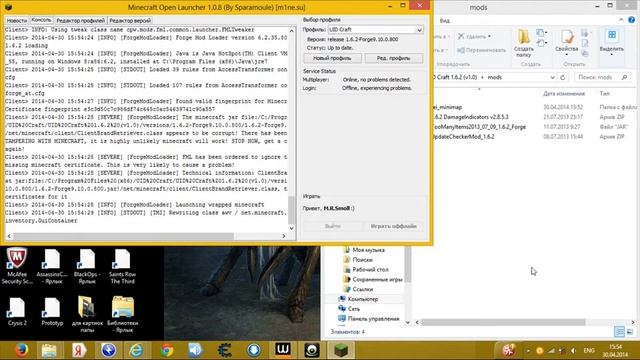Switch to the Minecraft block taskbar icon
This screenshot has width=640, height=360.
(x=340, y=350)
